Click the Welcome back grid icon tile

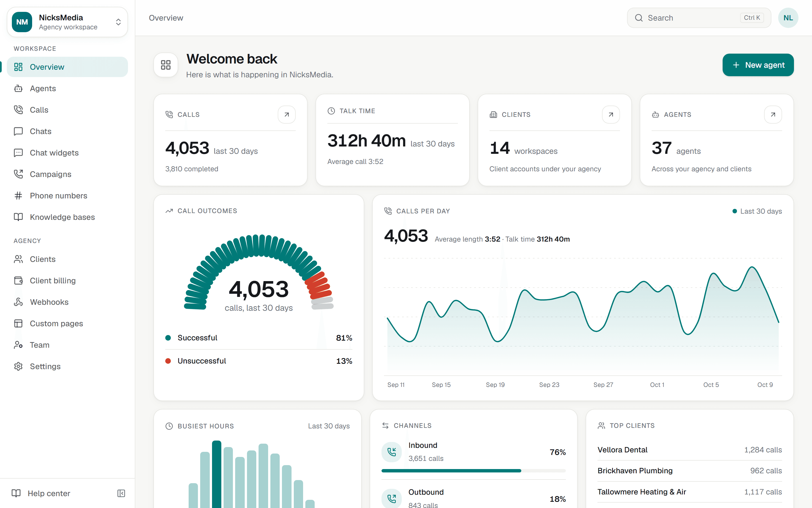[x=166, y=65]
